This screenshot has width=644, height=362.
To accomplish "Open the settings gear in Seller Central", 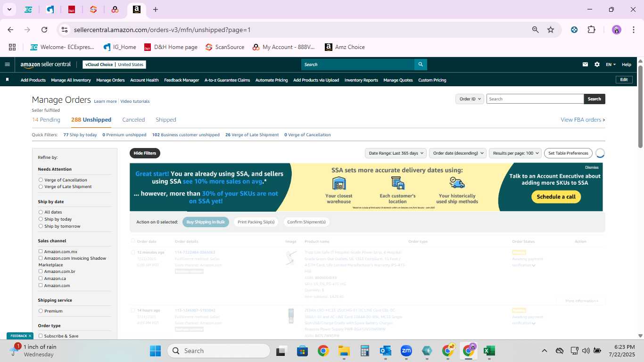I will 597,65.
